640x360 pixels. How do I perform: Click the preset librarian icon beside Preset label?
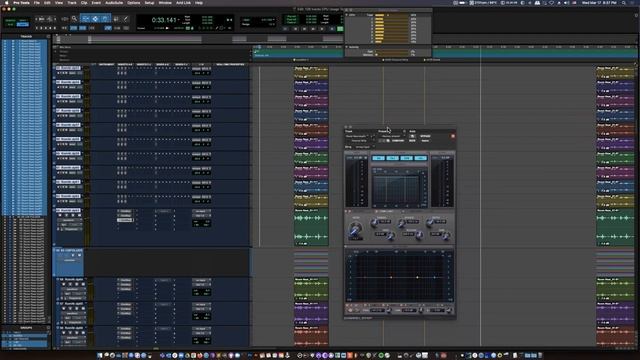pyautogui.click(x=404, y=131)
